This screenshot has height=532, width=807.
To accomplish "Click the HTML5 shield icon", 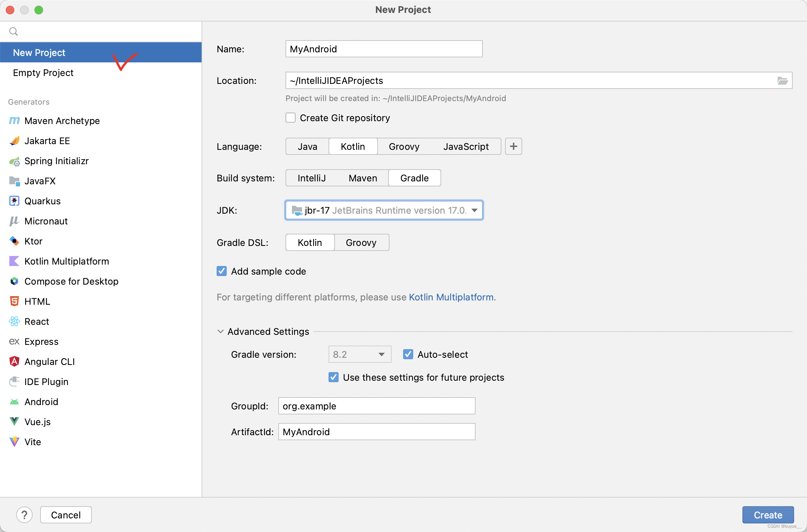I will pyautogui.click(x=14, y=301).
